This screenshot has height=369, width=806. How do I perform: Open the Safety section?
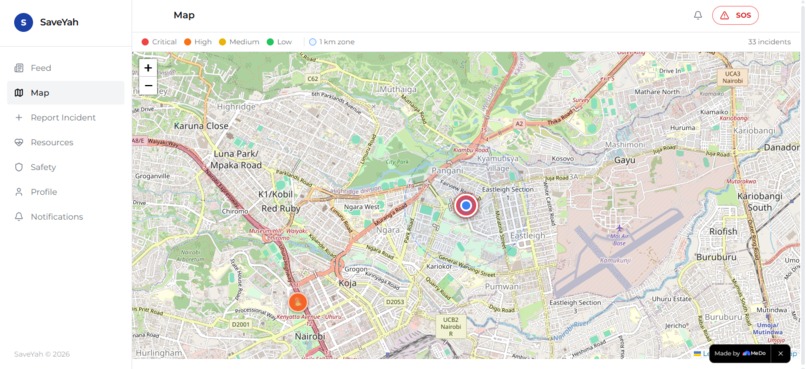pyautogui.click(x=66, y=167)
